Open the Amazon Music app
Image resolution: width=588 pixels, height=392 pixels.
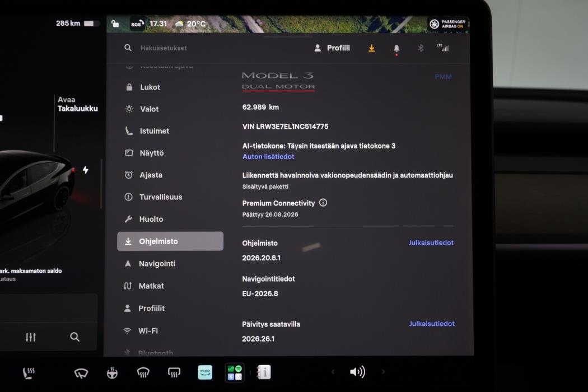205,372
